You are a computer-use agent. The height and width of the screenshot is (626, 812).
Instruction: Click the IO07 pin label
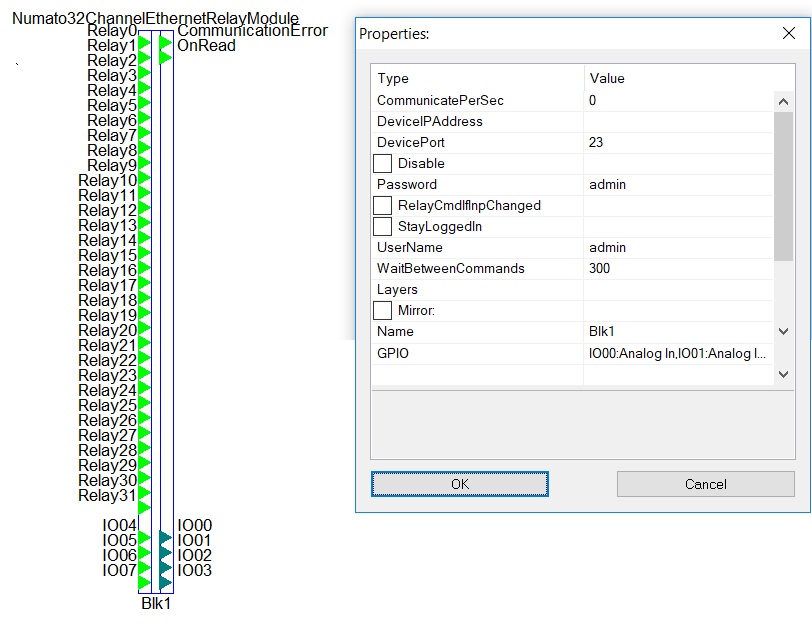pos(120,571)
